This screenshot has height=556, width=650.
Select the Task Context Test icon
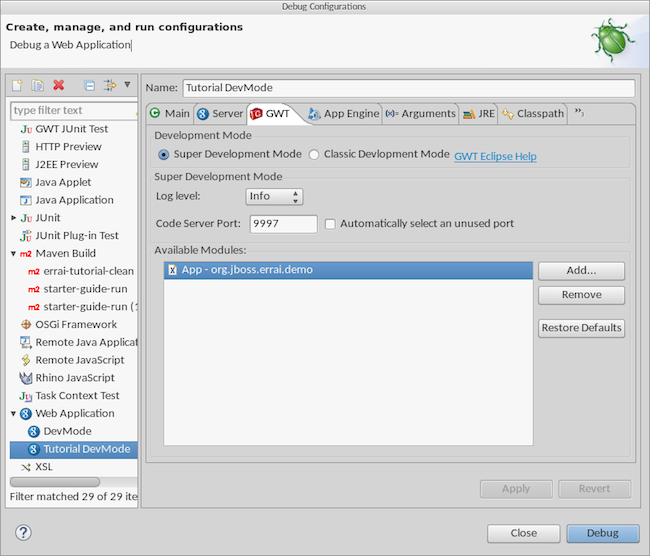26,396
